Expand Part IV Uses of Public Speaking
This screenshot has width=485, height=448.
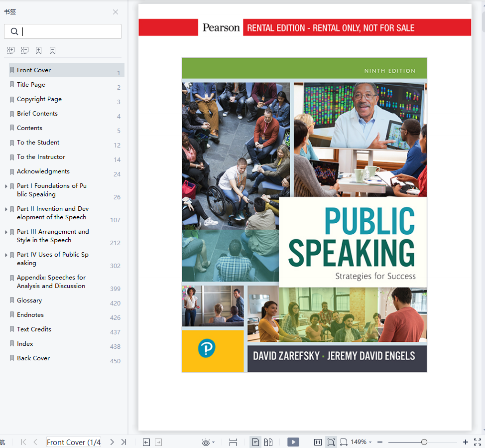[6, 255]
